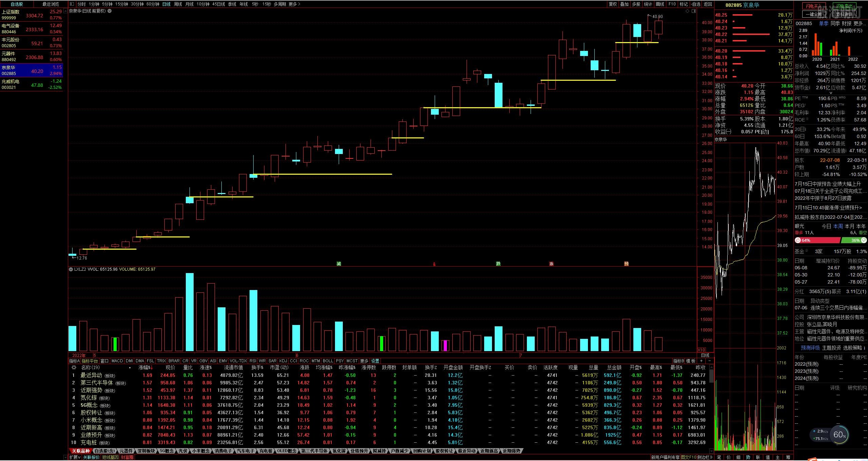This screenshot has width=868, height=461.
Task: Click the 价 button at bottom bar
Action: pyautogui.click(x=729, y=457)
